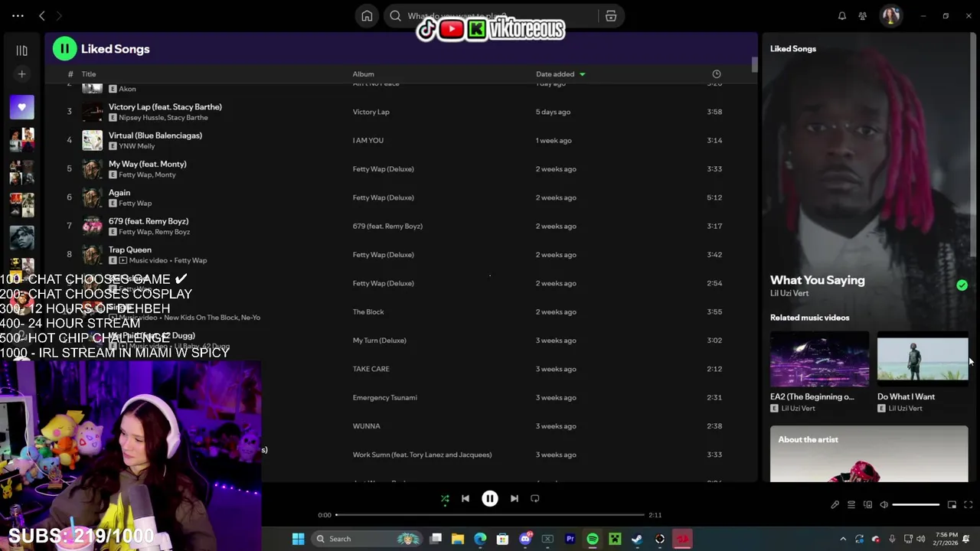The image size is (980, 551).
Task: Open the miniplayer icon
Action: [x=952, y=505]
